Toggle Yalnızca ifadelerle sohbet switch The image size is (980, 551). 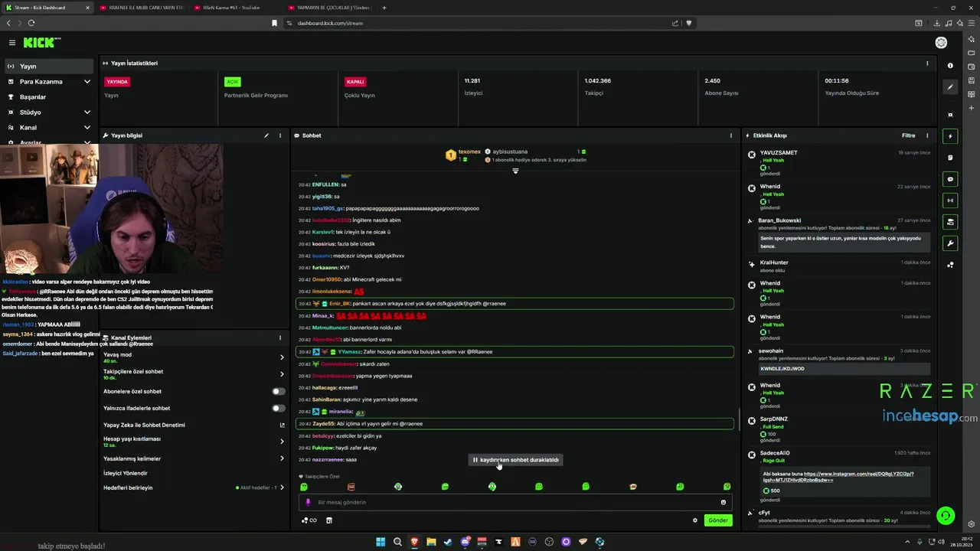coord(279,408)
